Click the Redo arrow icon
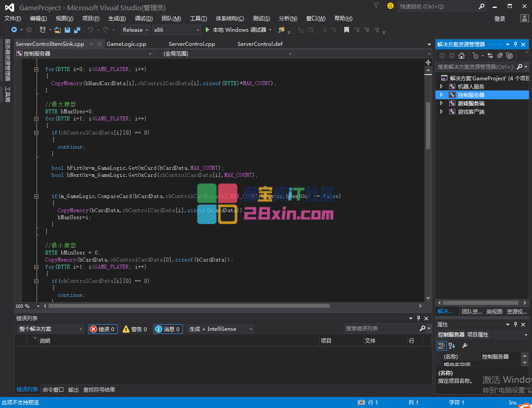The height and width of the screenshot is (408, 532). click(x=106, y=30)
